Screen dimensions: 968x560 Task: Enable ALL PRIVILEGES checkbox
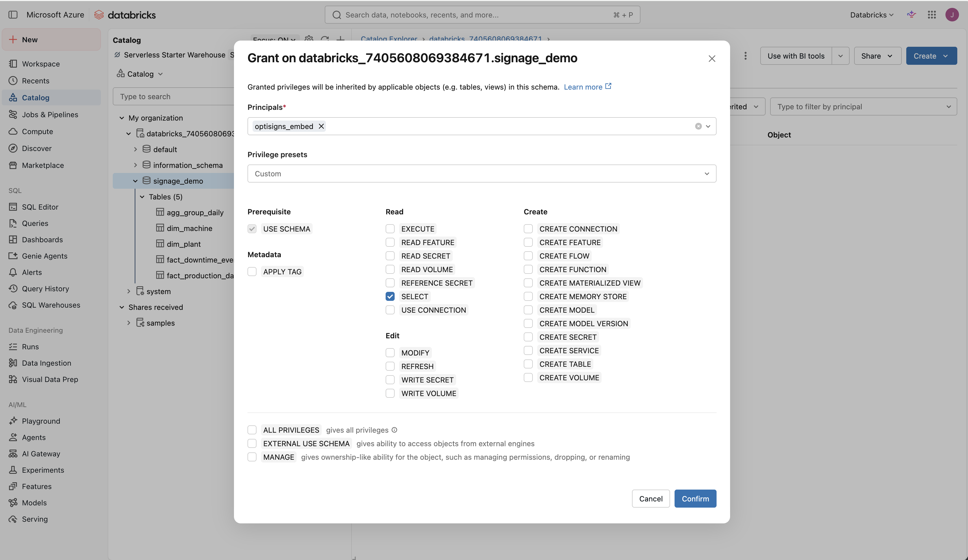point(252,430)
